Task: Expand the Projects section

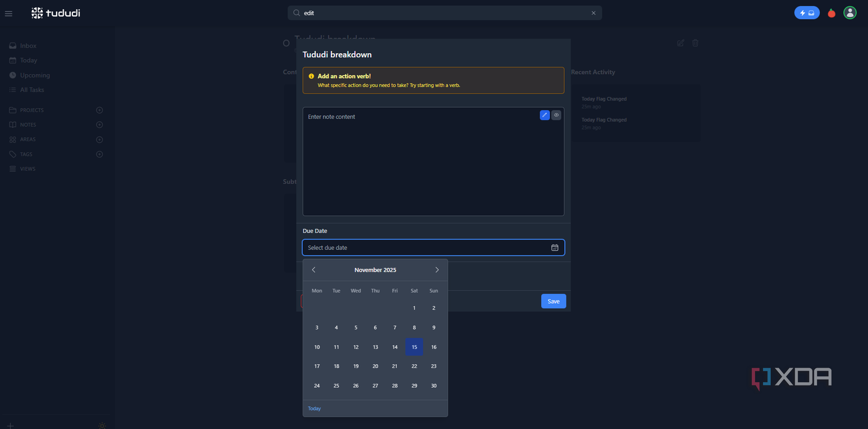Action: point(32,110)
